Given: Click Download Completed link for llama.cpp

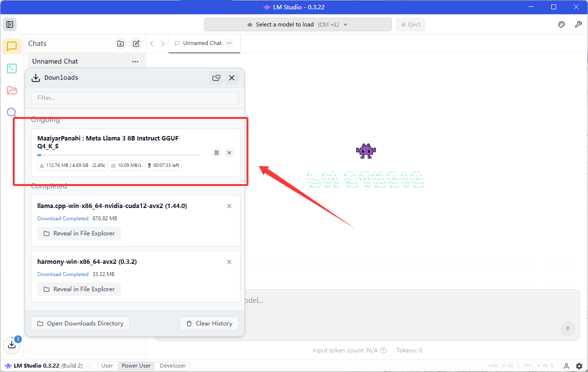Looking at the screenshot, I should pos(63,219).
